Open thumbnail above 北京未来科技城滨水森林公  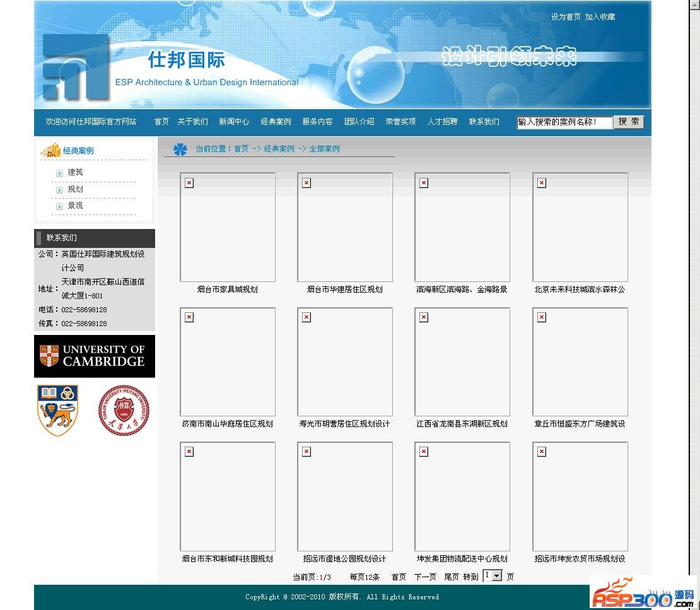pyautogui.click(x=580, y=227)
